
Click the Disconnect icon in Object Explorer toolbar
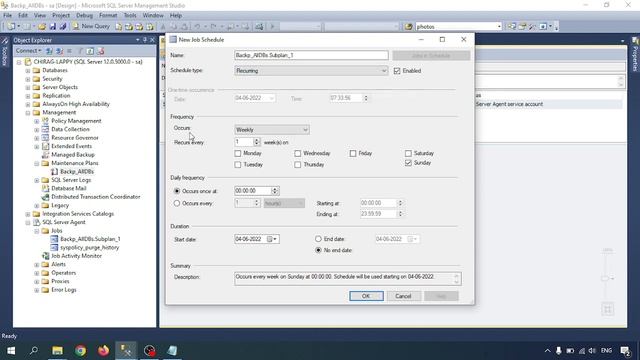pyautogui.click(x=60, y=51)
